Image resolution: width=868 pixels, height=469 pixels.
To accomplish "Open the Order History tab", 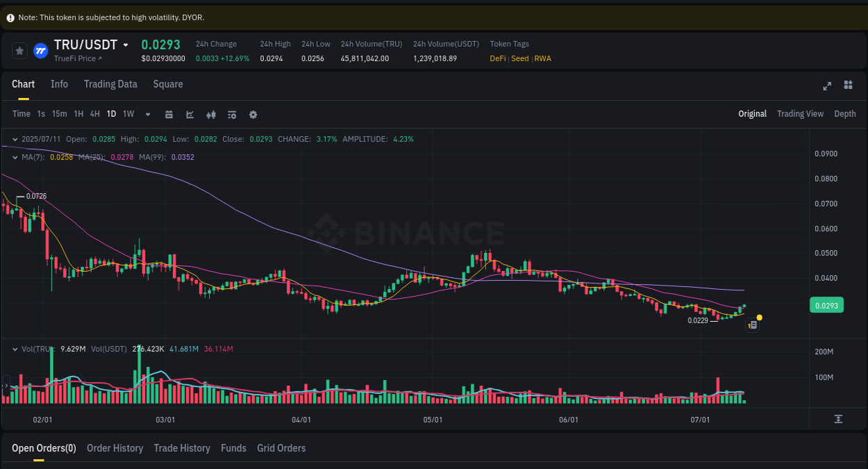I will (x=115, y=448).
